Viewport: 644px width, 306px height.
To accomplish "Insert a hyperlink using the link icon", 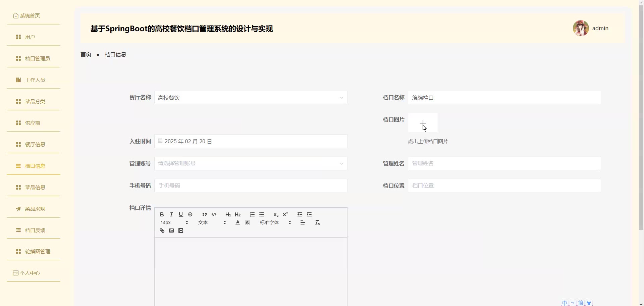I will 162,231.
